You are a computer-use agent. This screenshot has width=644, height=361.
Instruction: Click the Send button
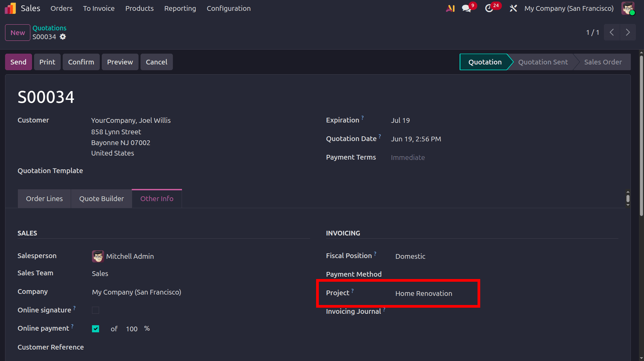(x=19, y=62)
